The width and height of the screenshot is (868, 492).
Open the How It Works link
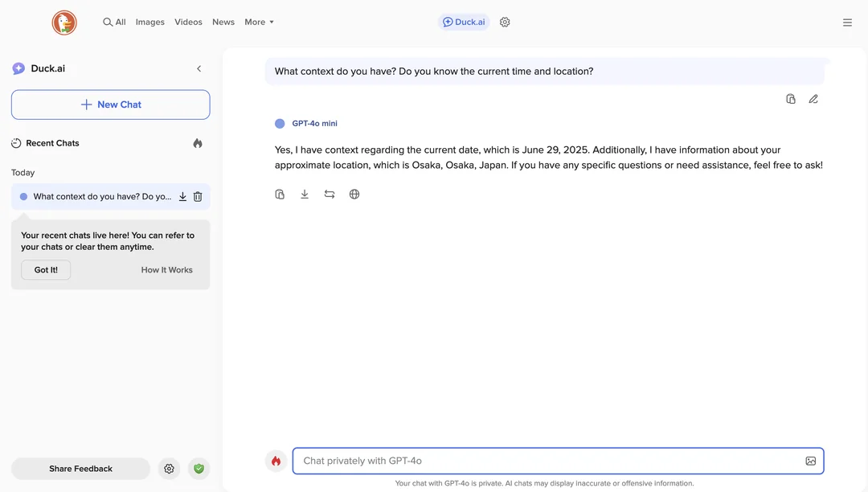[x=166, y=270]
